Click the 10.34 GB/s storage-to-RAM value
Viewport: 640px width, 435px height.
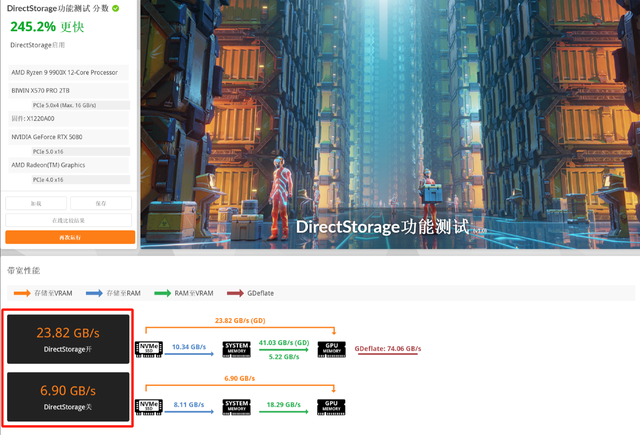pos(189,347)
